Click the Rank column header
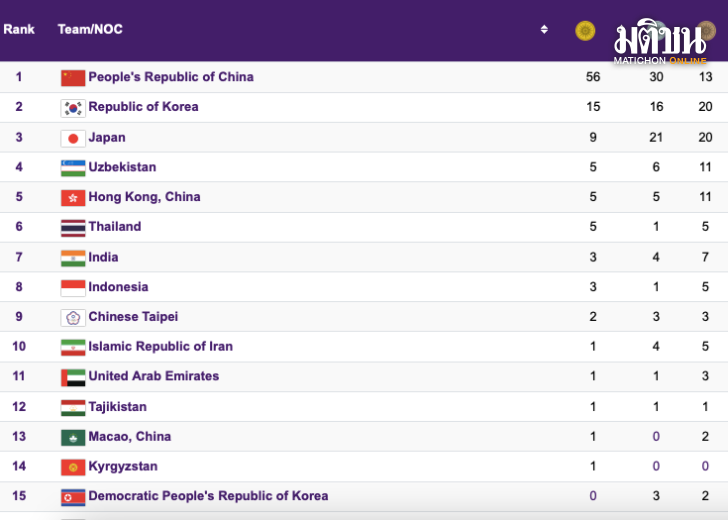Image resolution: width=728 pixels, height=520 pixels. coord(19,29)
